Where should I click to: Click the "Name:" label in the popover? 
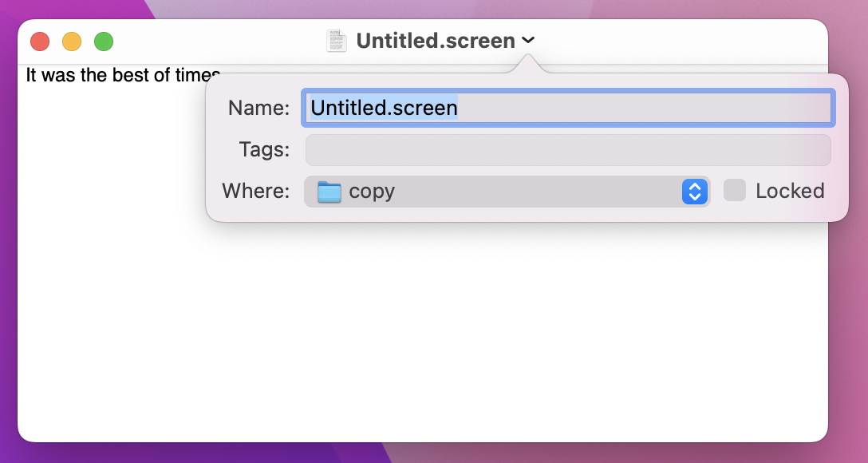[x=258, y=108]
